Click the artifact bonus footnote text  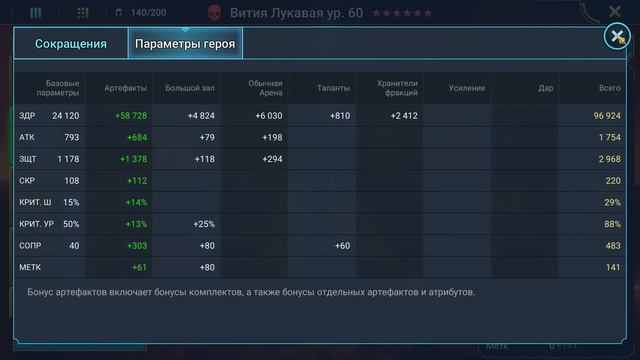click(251, 292)
